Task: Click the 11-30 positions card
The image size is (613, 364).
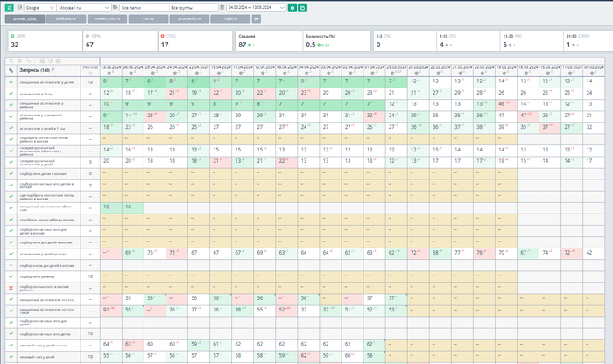Action: tap(532, 41)
